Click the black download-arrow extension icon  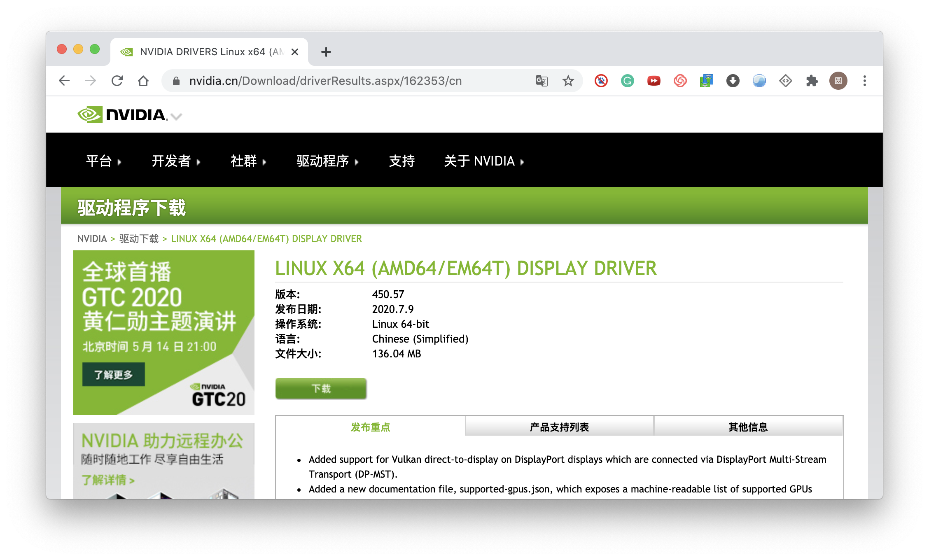[733, 81]
